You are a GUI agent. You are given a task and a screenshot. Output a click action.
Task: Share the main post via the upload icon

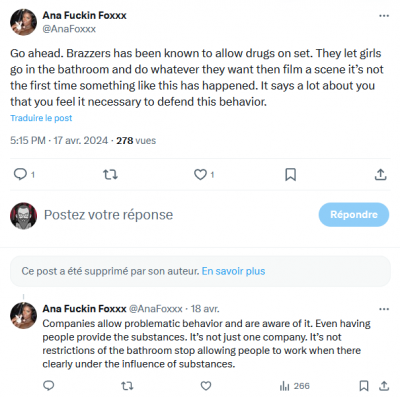tap(380, 174)
